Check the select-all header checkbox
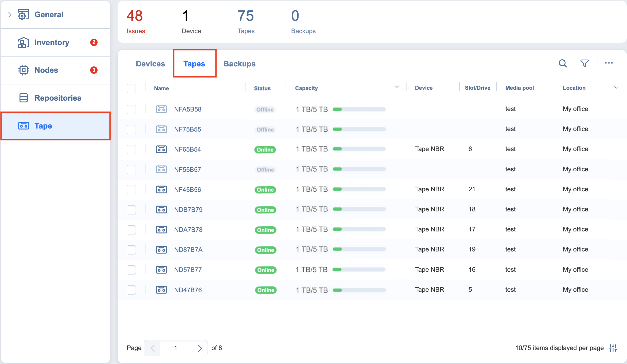The width and height of the screenshot is (627, 364). click(x=131, y=88)
